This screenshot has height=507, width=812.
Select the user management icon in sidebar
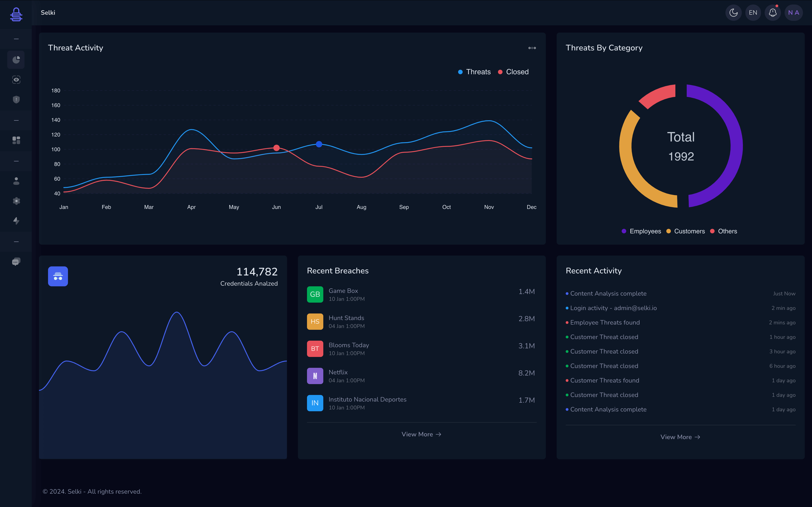point(16,180)
